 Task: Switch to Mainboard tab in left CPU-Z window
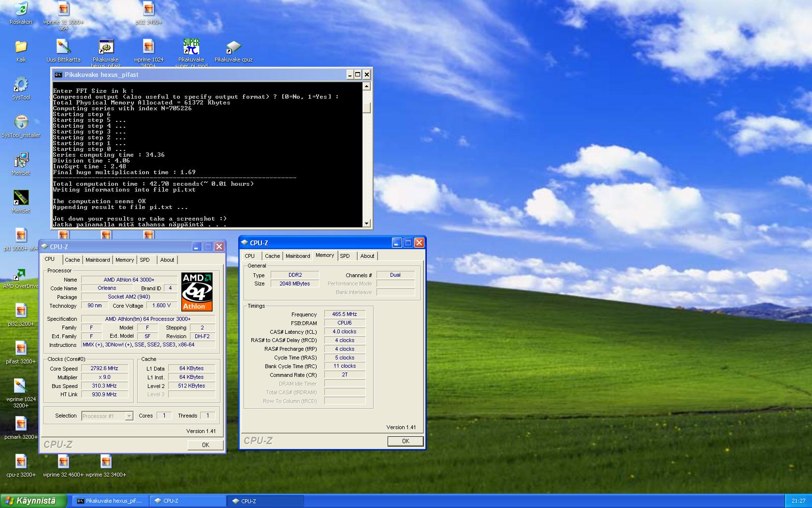[x=98, y=260]
